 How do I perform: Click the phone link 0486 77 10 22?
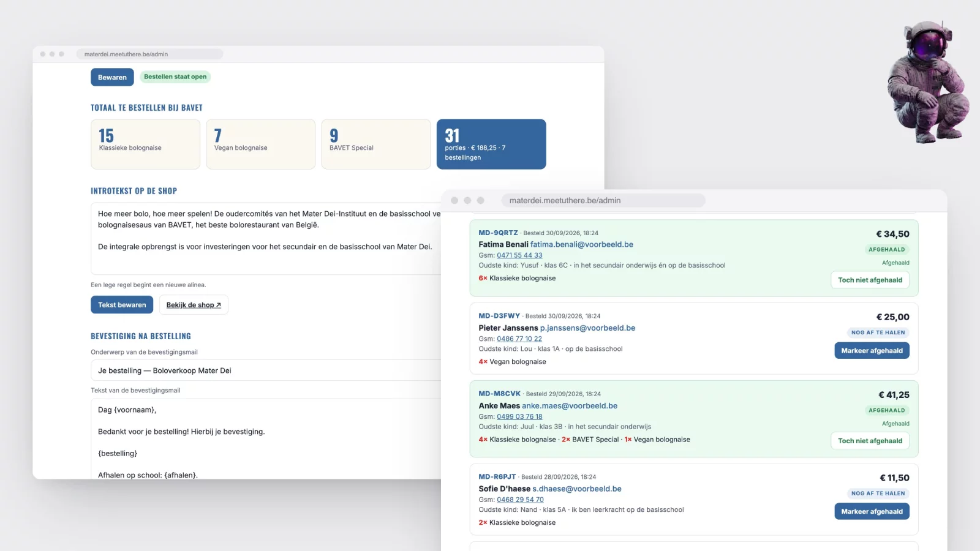[x=519, y=339]
